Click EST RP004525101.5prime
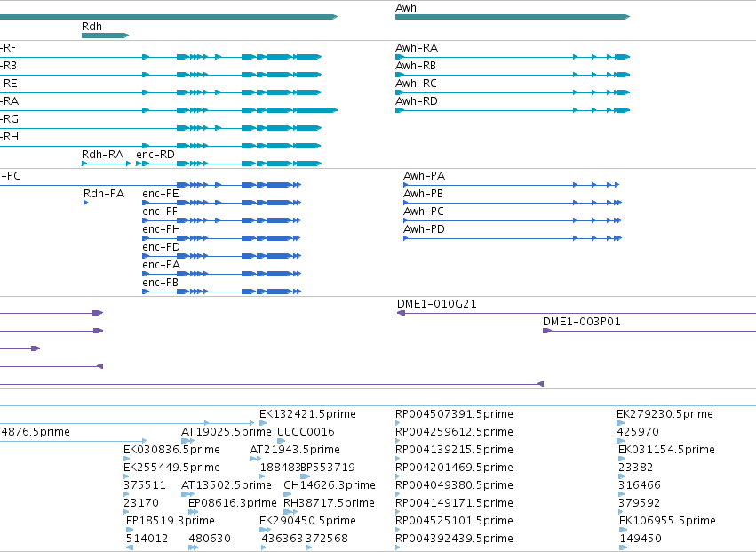The height and width of the screenshot is (552, 756). (x=454, y=521)
